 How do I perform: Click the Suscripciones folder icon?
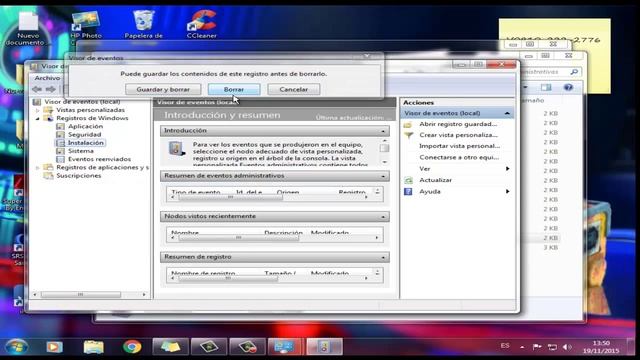click(49, 176)
